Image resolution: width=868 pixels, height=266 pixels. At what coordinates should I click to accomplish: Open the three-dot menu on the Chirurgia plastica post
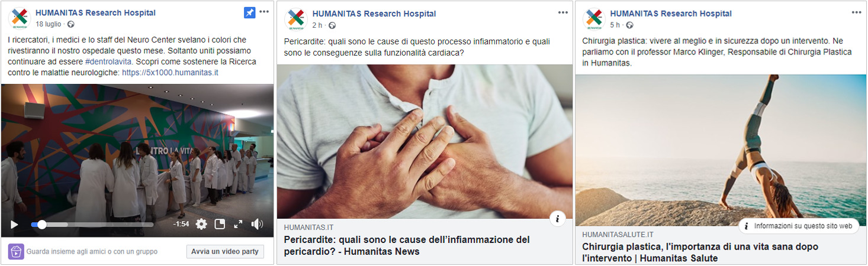click(x=857, y=12)
